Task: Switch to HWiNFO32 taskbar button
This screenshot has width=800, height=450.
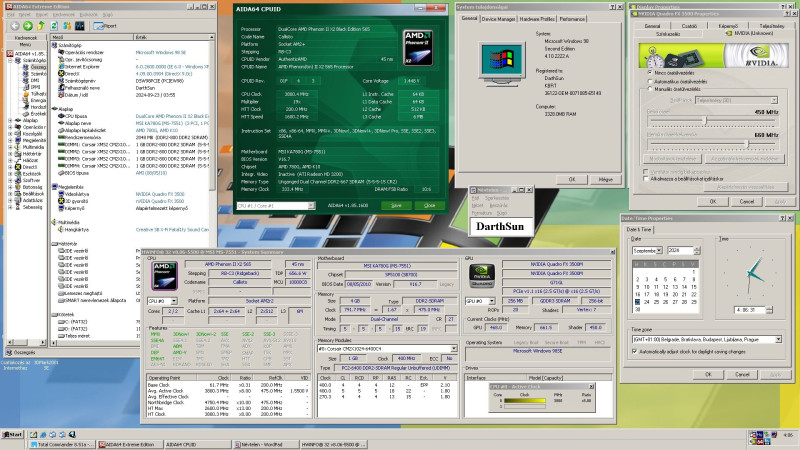Action: tap(332, 444)
